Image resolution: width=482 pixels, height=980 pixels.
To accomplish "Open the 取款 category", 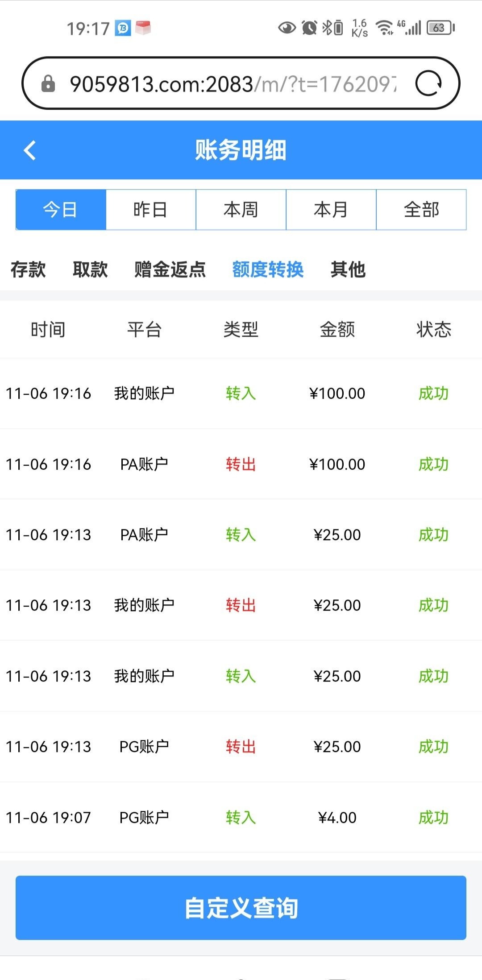I will coord(90,270).
